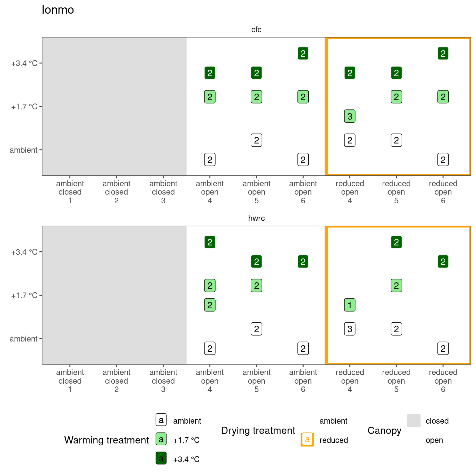This screenshot has height=476, width=476.
Task: Click the 'hwrc' panel title
Action: click(256, 218)
